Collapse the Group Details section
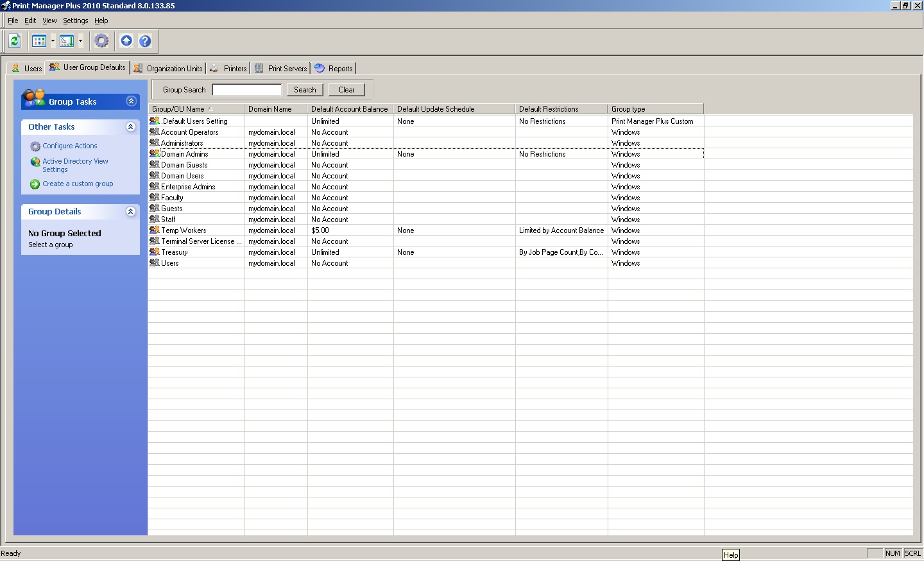This screenshot has height=561, width=924. tap(130, 212)
